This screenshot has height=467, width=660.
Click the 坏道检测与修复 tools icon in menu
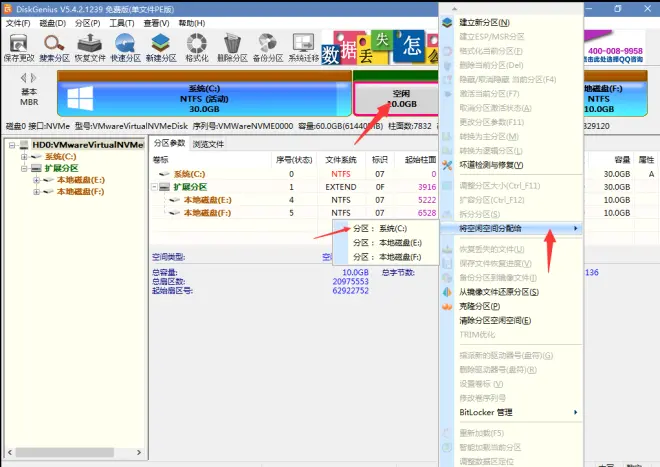pos(447,165)
